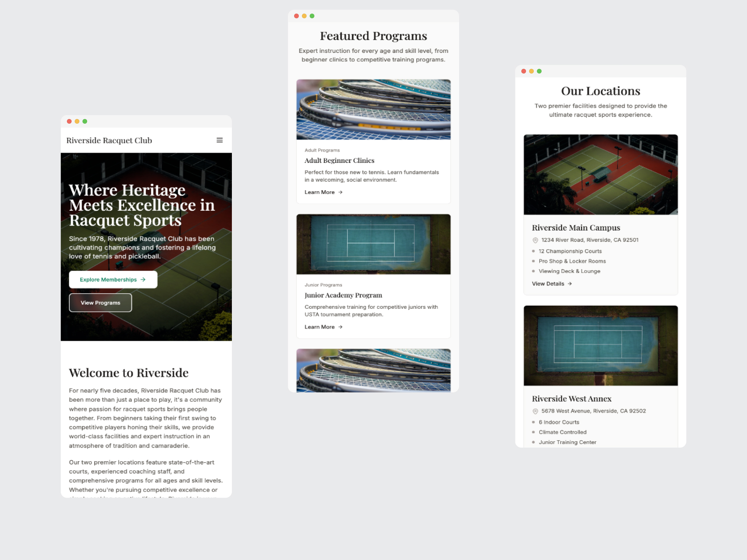Click the location pin icon for Main Campus

[535, 240]
